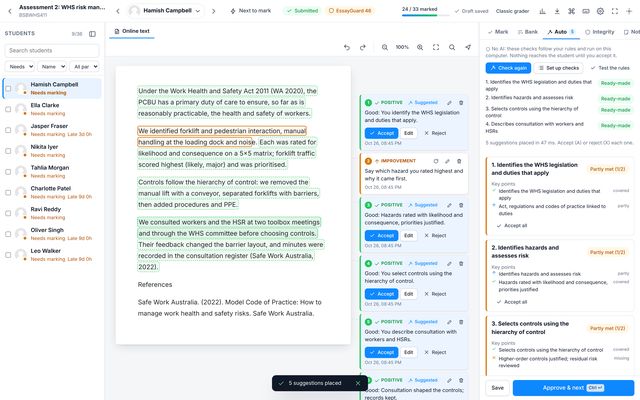Select the Auto tab
The image size is (640, 400).
point(561,32)
